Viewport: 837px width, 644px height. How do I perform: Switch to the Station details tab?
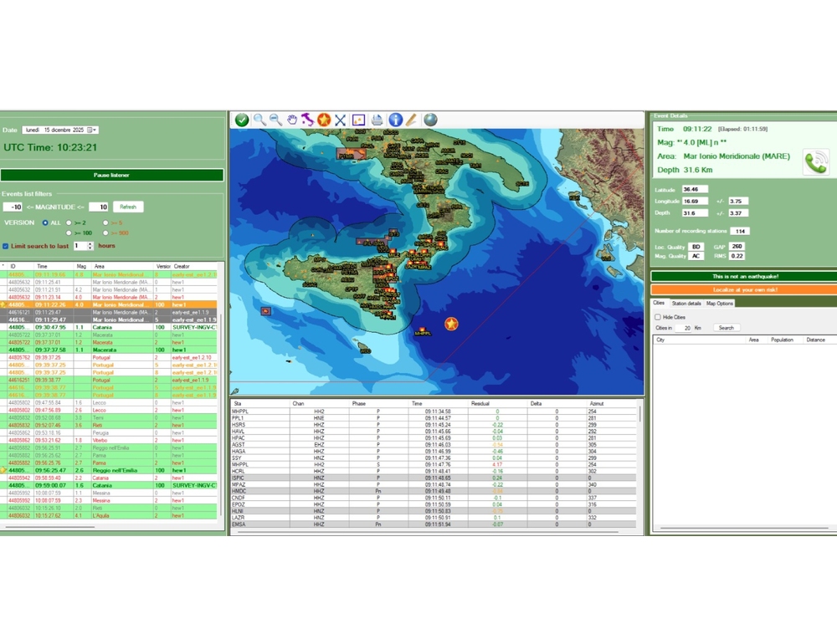(x=686, y=304)
